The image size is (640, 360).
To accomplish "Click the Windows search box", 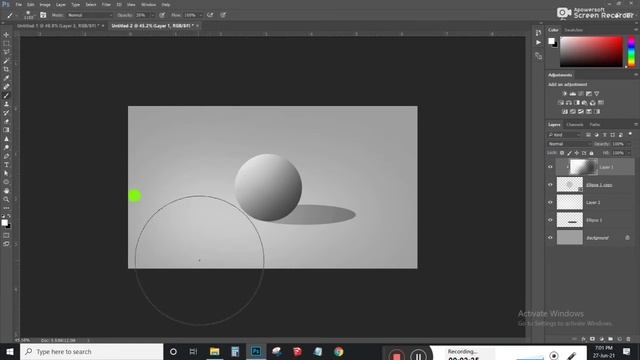I will tap(92, 351).
